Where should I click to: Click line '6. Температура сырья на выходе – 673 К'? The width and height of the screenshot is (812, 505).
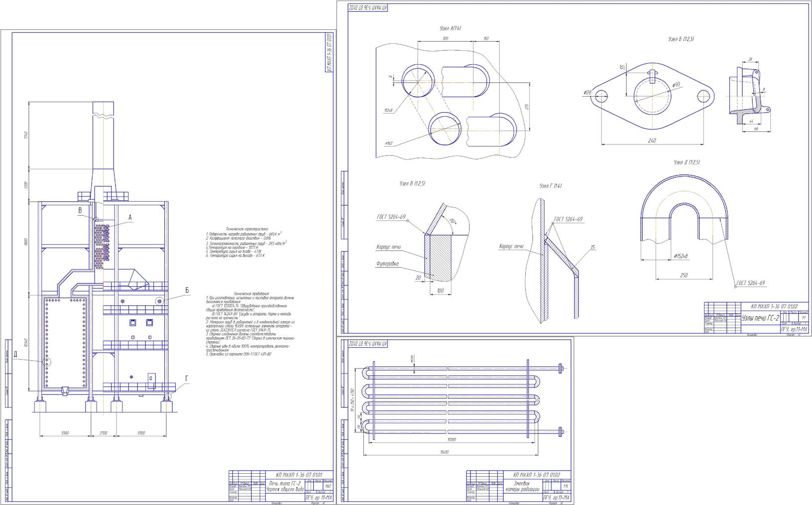point(235,256)
